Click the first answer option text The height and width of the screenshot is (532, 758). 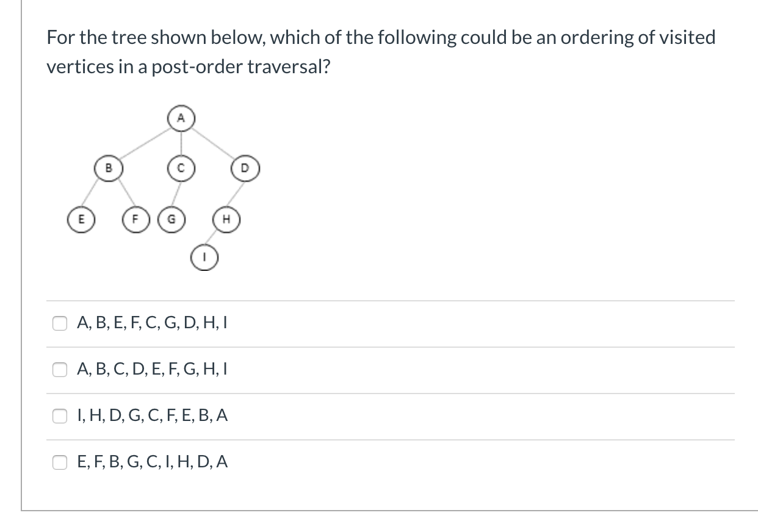(153, 323)
